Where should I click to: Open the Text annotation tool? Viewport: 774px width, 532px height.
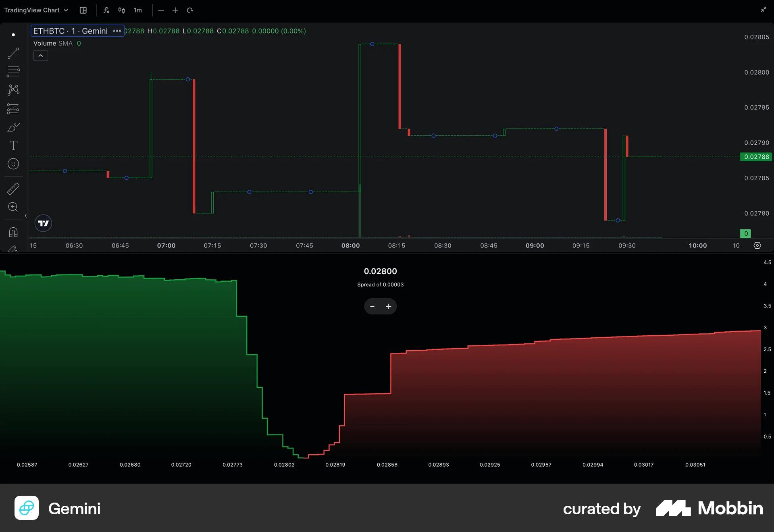tap(13, 145)
